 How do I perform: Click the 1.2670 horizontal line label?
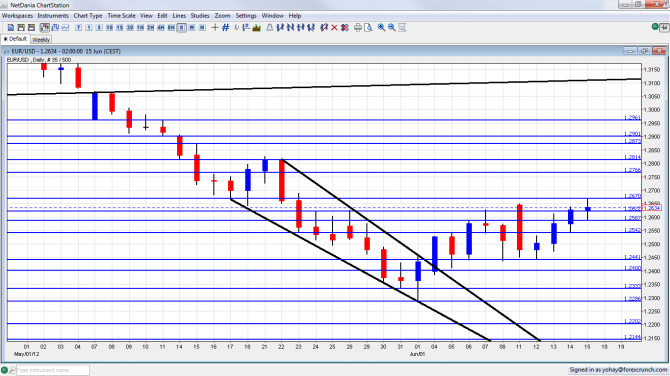[x=632, y=196]
